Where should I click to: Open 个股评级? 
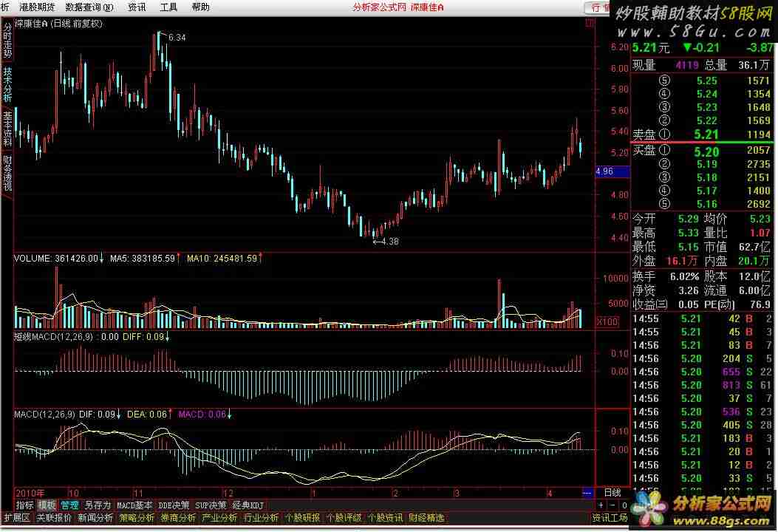point(344,518)
